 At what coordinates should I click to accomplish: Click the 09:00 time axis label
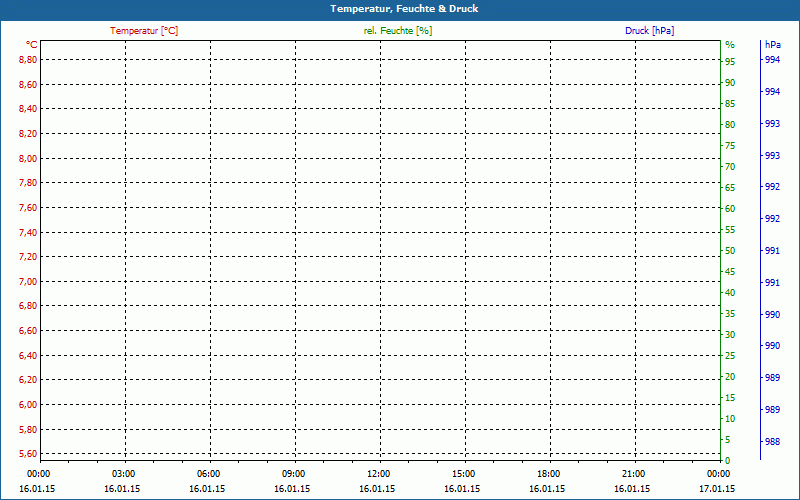[293, 474]
